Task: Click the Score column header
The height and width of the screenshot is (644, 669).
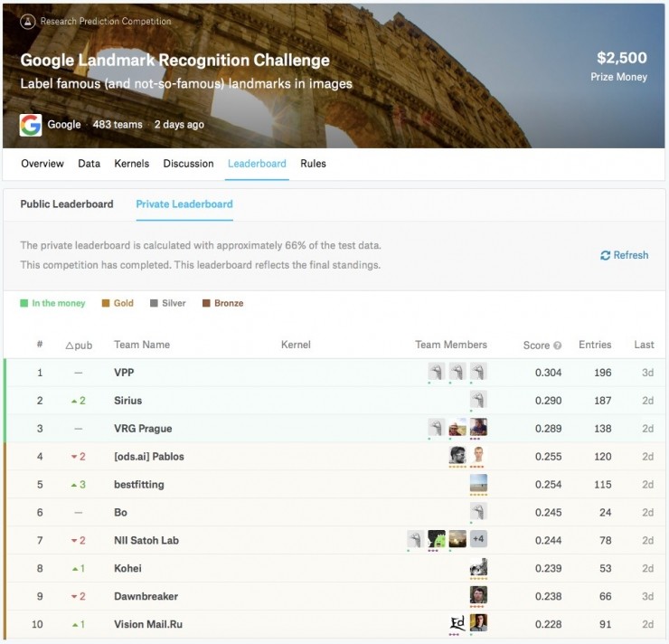Action: point(536,346)
